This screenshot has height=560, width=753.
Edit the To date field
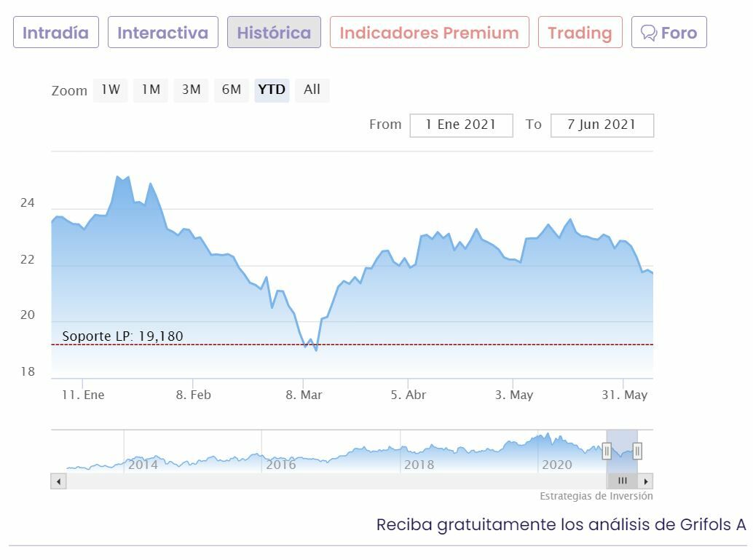click(x=602, y=125)
